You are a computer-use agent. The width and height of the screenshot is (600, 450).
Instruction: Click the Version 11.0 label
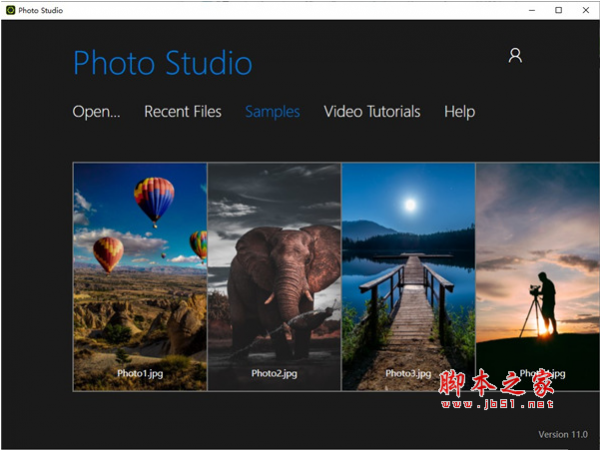click(x=563, y=434)
